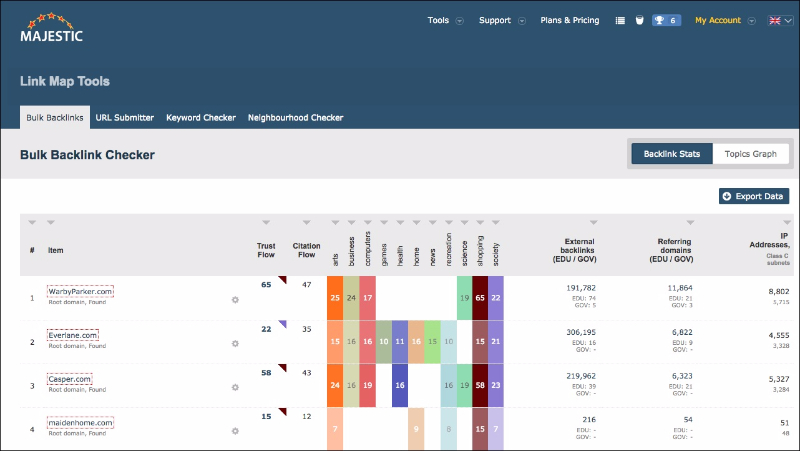Screen dimensions: 800x451
Task: Sort by the society topic column arrow
Action: [495, 222]
